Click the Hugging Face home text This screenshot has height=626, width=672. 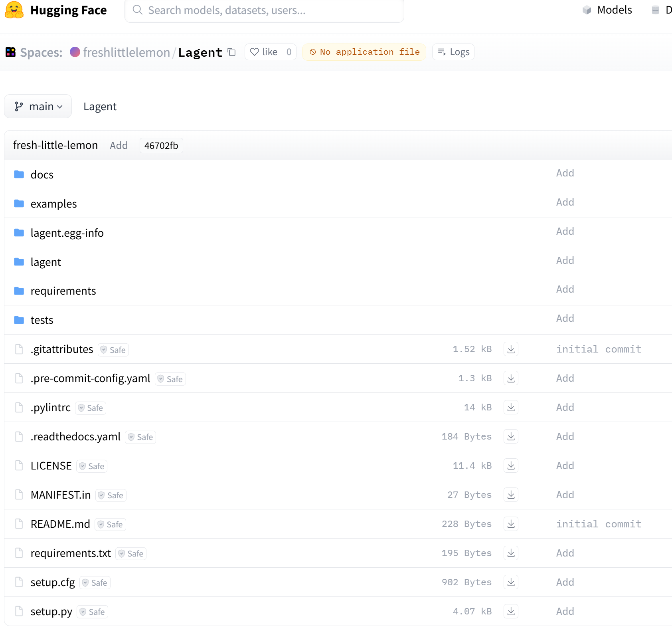(x=68, y=10)
